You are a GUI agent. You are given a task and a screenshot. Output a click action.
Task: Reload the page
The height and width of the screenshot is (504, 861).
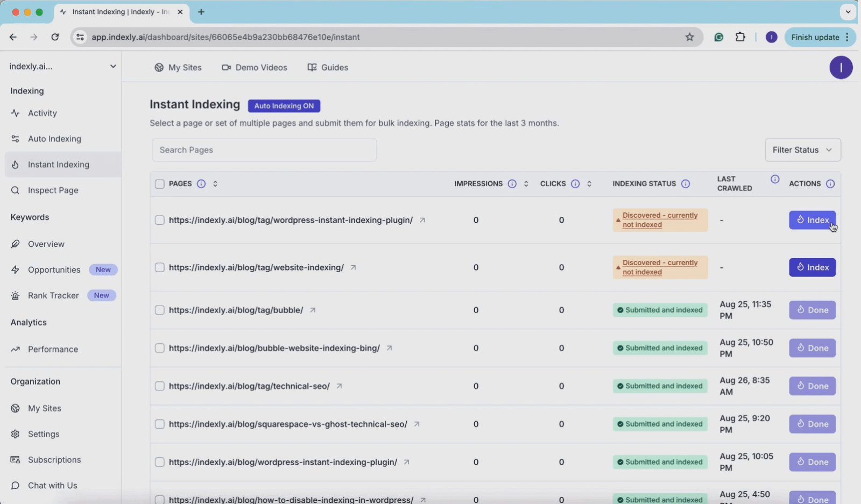(55, 37)
